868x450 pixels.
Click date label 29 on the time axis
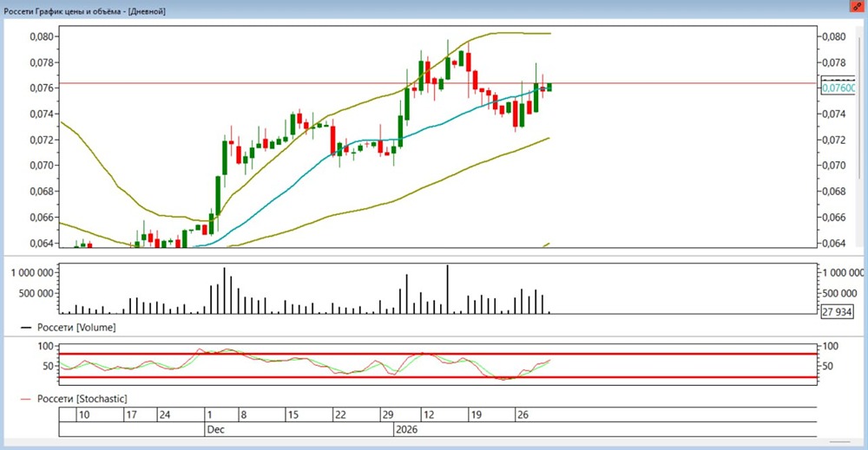coord(387,414)
